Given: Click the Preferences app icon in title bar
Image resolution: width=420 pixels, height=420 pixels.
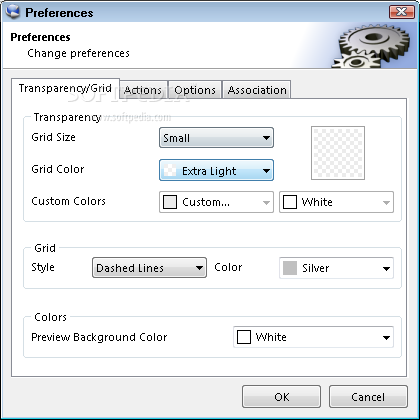Looking at the screenshot, I should pyautogui.click(x=13, y=12).
